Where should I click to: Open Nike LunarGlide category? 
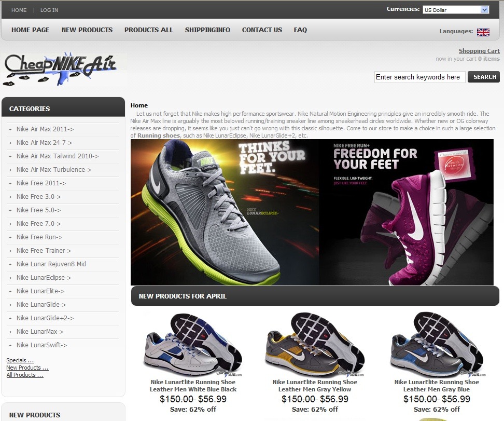(41, 305)
